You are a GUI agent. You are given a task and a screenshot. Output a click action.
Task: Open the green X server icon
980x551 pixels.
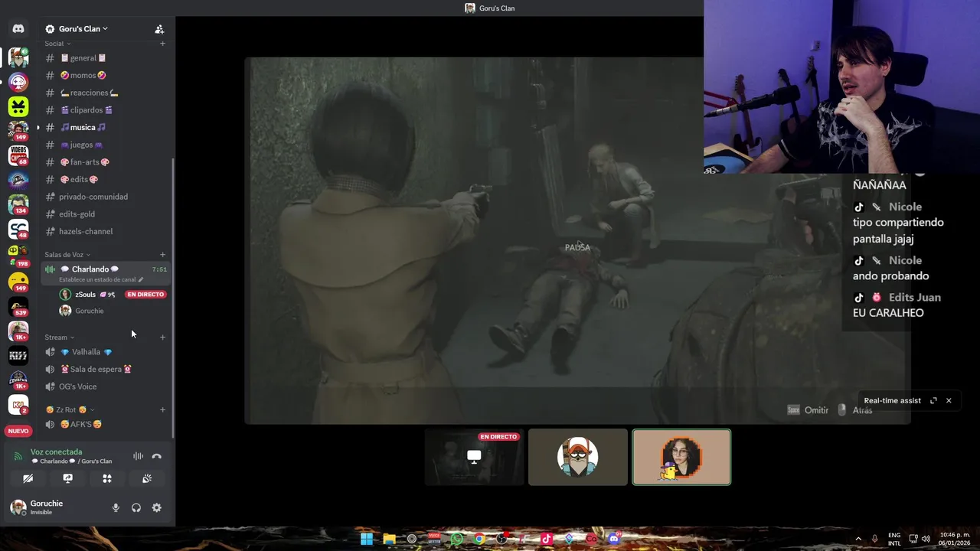pos(18,106)
